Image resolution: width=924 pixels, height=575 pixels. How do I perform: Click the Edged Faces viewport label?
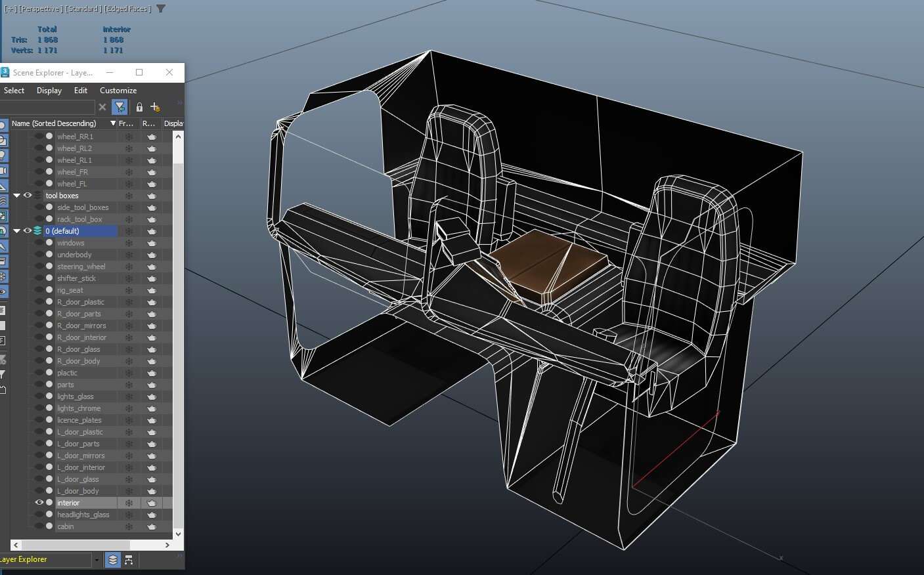coord(128,9)
